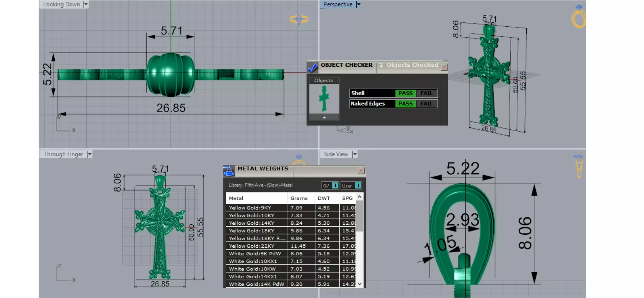Click FAIL on the Shell check
Screen dimensions: 644x298
coord(426,93)
